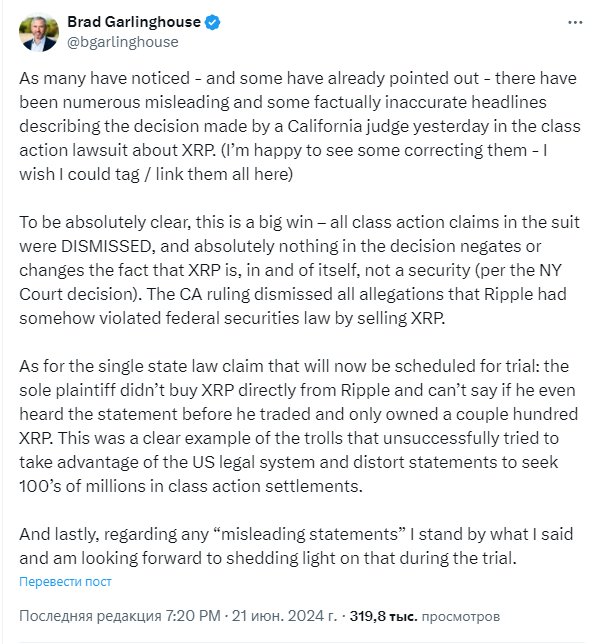Click the display name Brad Garlinghouse
Image resolution: width=600 pixels, height=644 pixels.
[x=134, y=22]
